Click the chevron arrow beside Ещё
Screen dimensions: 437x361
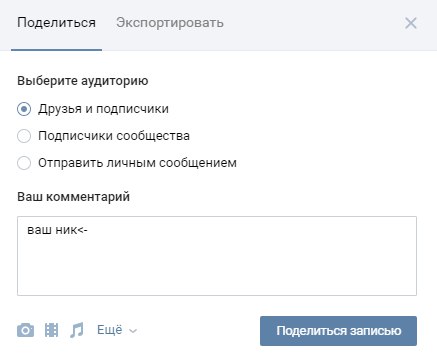click(133, 331)
